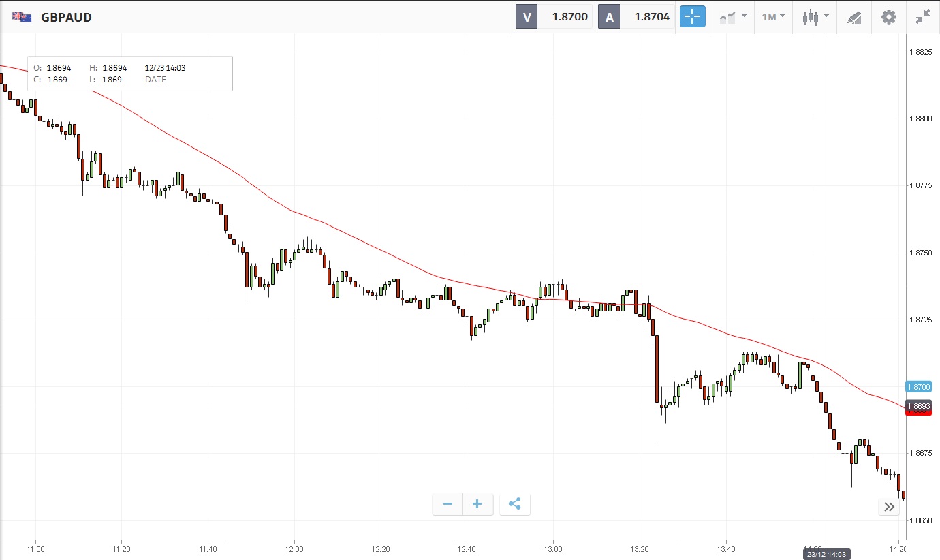Share the chart
The width and height of the screenshot is (940, 560).
pos(515,504)
